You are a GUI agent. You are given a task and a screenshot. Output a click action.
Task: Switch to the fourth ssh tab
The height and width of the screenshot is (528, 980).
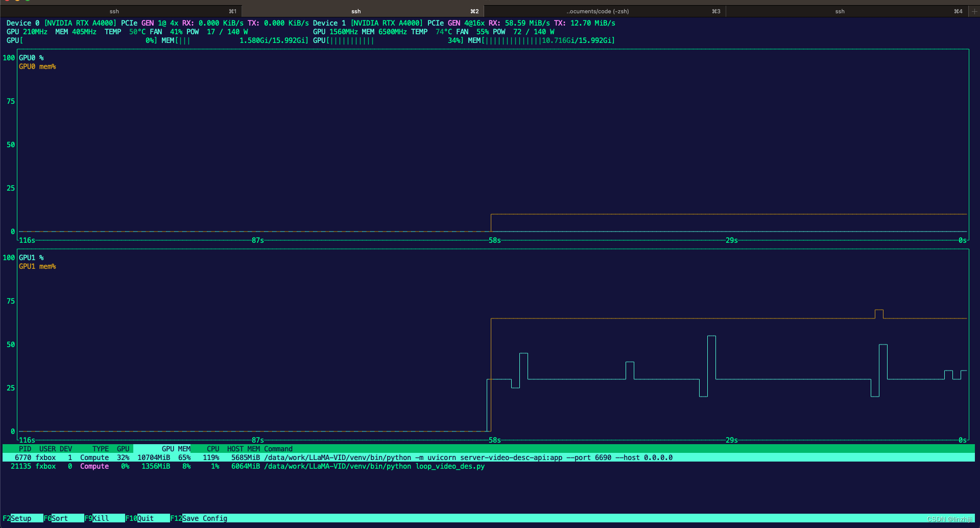(x=840, y=11)
